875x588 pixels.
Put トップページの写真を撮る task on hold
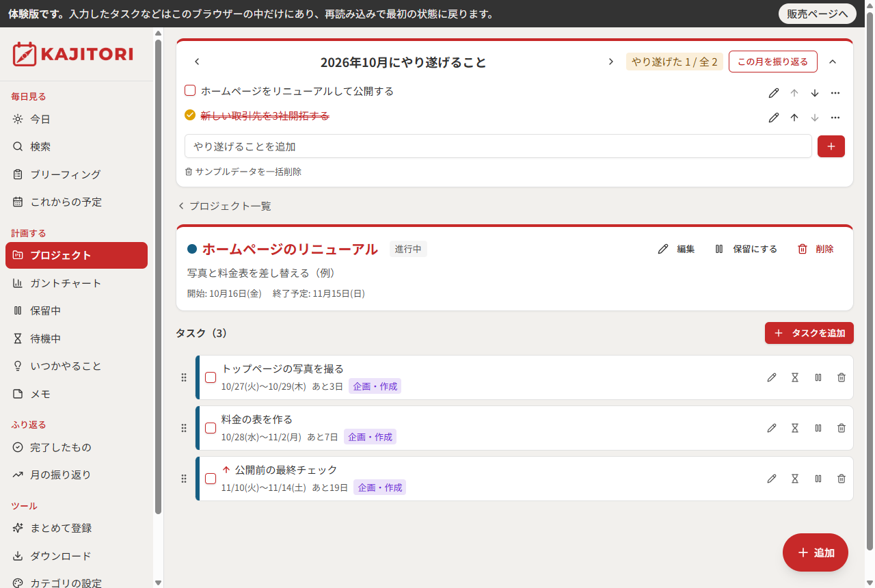tap(818, 377)
